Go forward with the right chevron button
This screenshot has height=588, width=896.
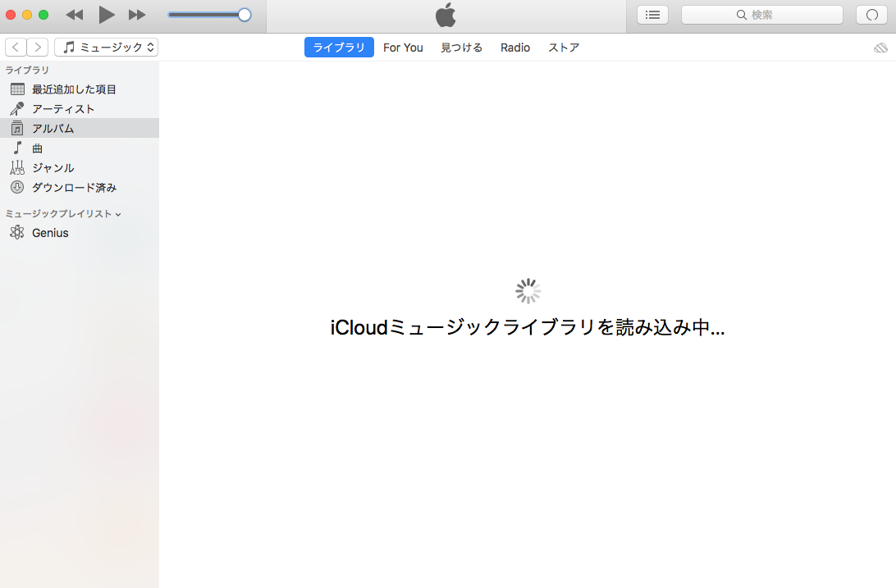pos(38,48)
